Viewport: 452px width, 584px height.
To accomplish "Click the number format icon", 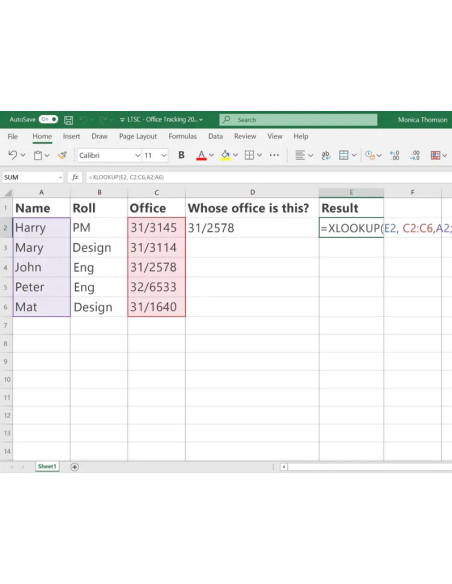I will click(370, 155).
